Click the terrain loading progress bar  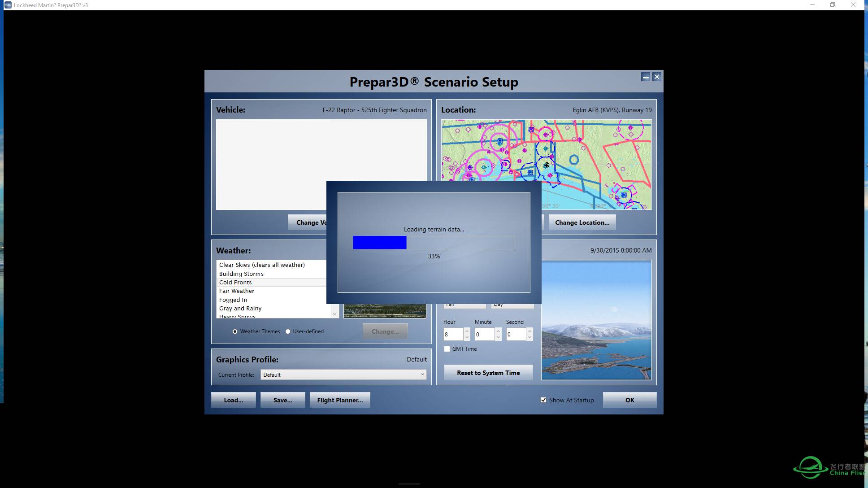(x=434, y=243)
